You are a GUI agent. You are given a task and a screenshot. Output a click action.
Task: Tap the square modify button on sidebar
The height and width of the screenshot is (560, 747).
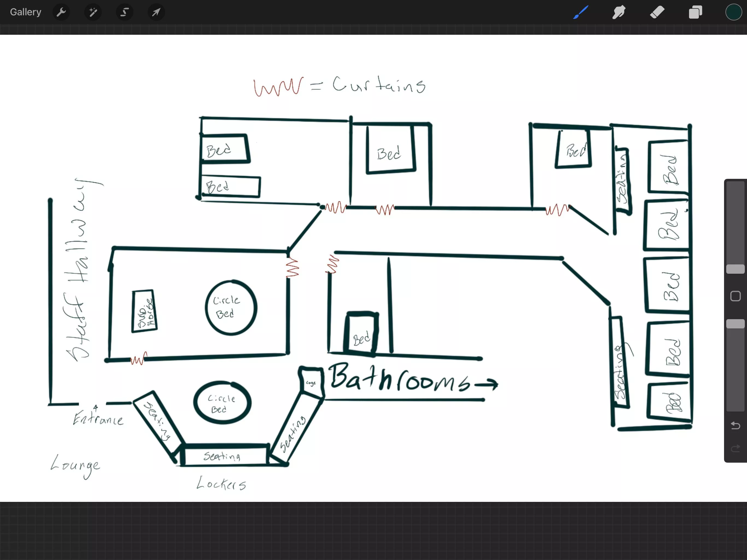coord(735,296)
